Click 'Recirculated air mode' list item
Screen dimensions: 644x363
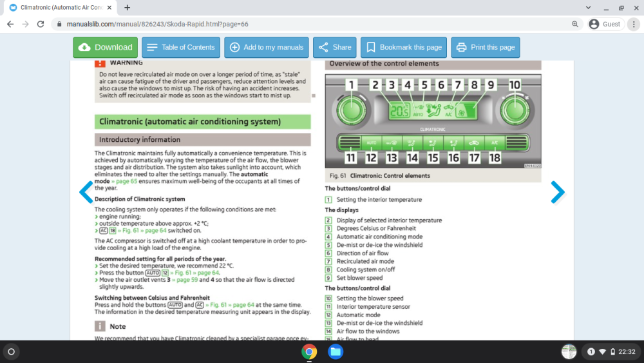click(365, 262)
